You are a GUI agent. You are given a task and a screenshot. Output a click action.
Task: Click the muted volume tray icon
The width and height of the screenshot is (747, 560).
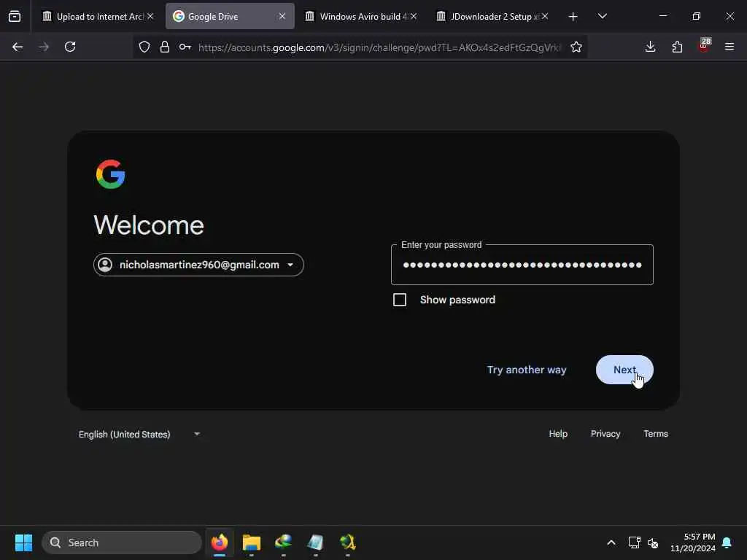coord(653,542)
